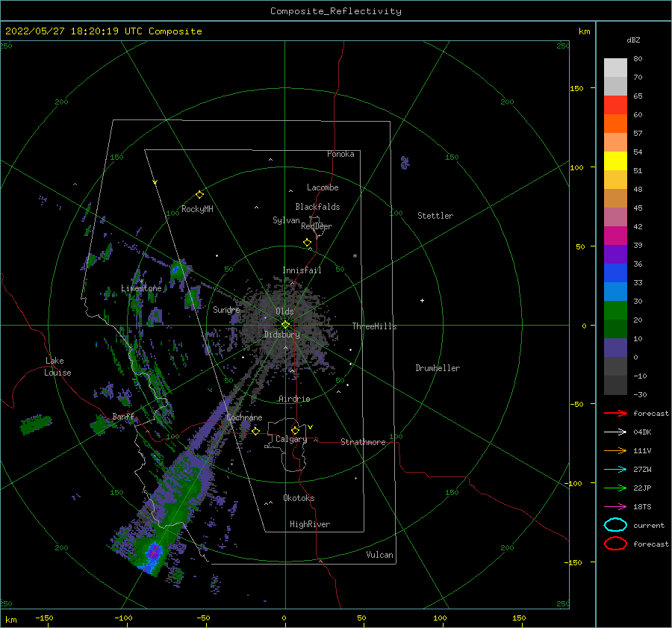Click the Sylvan label
This screenshot has width=672, height=628.
click(x=286, y=220)
